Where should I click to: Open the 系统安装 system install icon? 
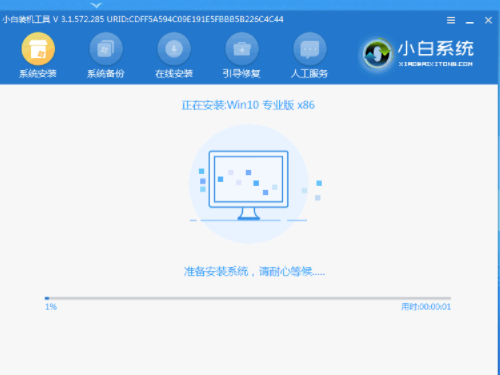coord(38,49)
